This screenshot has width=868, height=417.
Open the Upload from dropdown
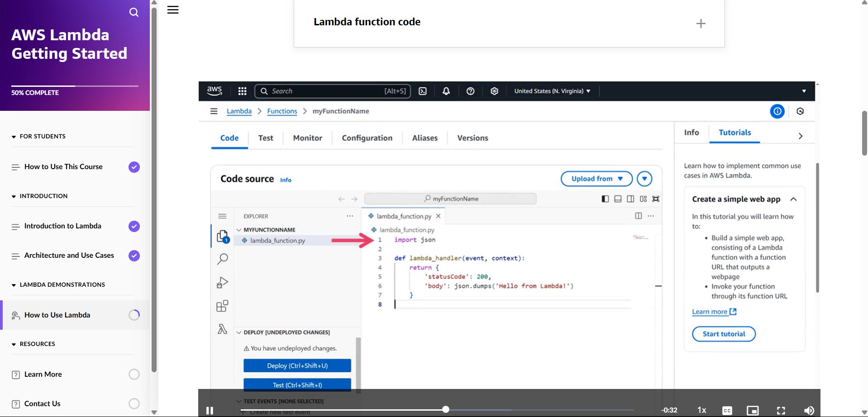[596, 179]
